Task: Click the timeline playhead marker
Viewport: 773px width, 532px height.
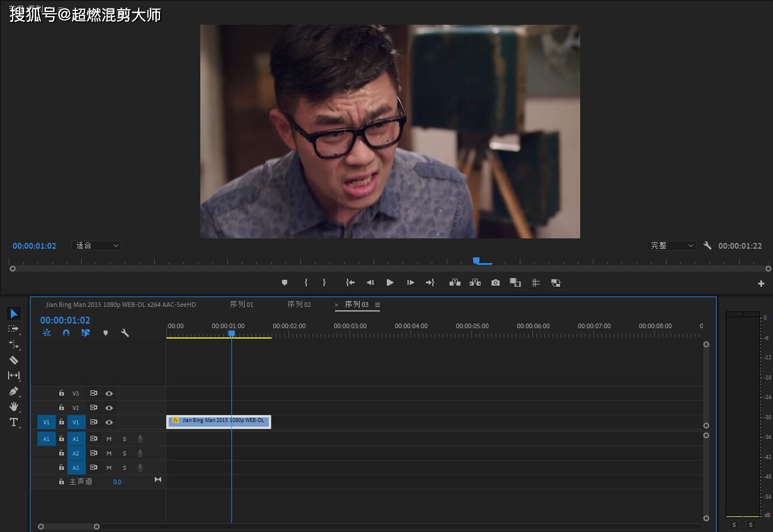Action: pos(231,333)
